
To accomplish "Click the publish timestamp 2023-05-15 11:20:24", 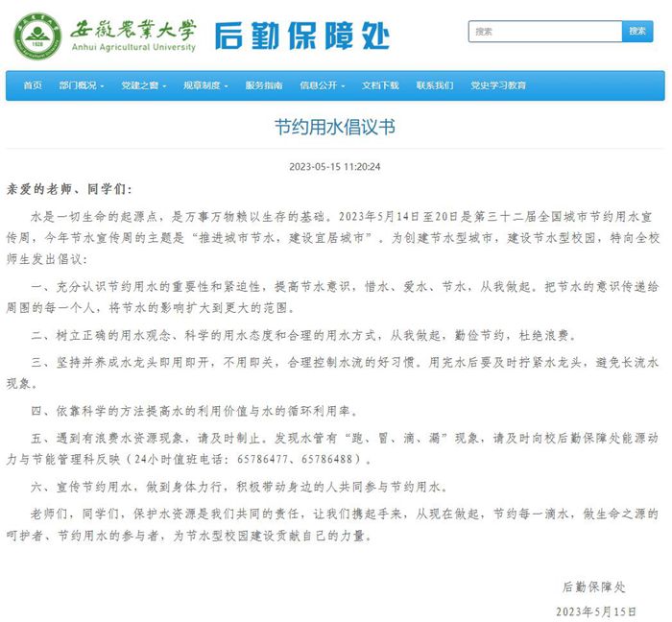I will tap(335, 166).
